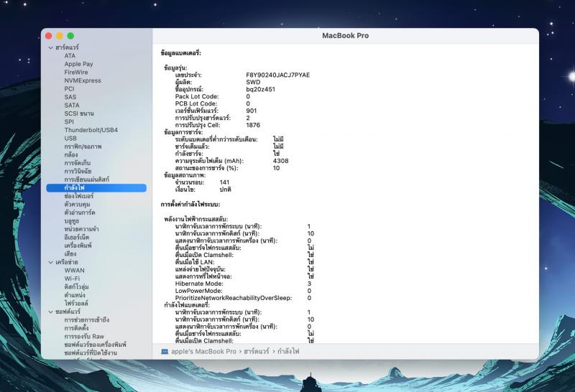Screen dimensions: 575x392
Task: Select การจัดเก็บ in sidebar
Action: point(78,163)
